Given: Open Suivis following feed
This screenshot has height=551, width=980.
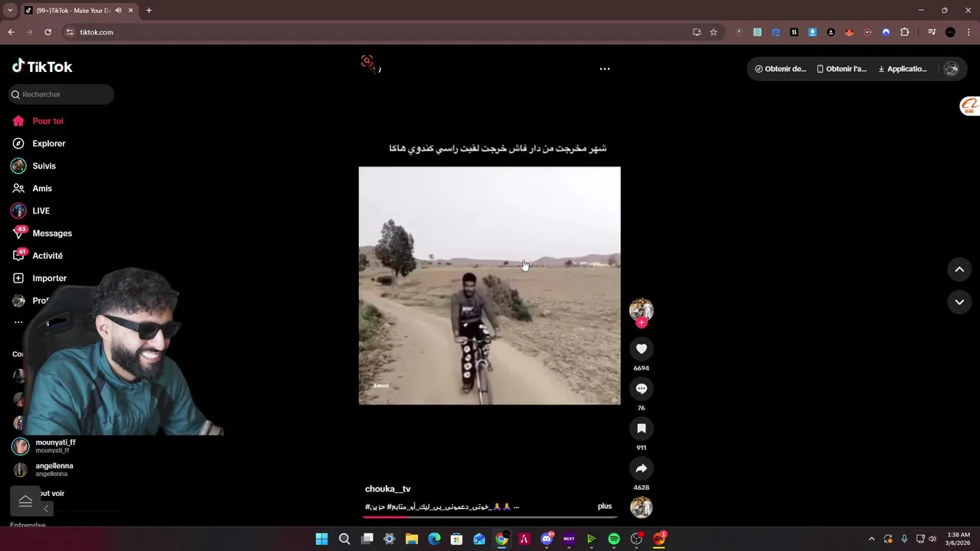Looking at the screenshot, I should coord(34,166).
